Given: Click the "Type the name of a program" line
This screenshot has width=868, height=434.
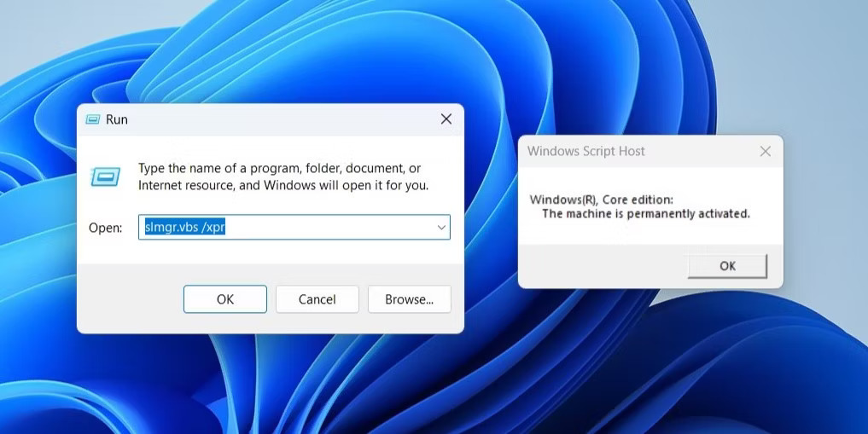Looking at the screenshot, I should click(279, 169).
